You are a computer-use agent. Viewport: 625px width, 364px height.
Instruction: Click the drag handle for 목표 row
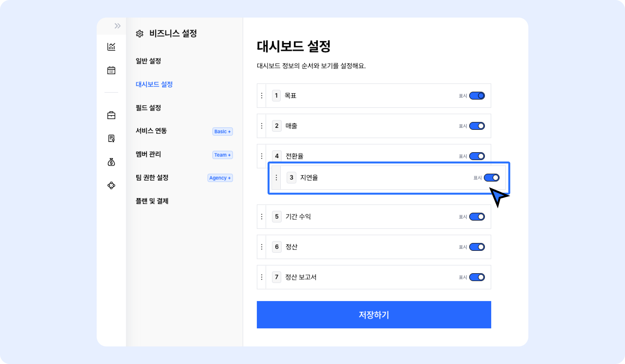tap(262, 96)
